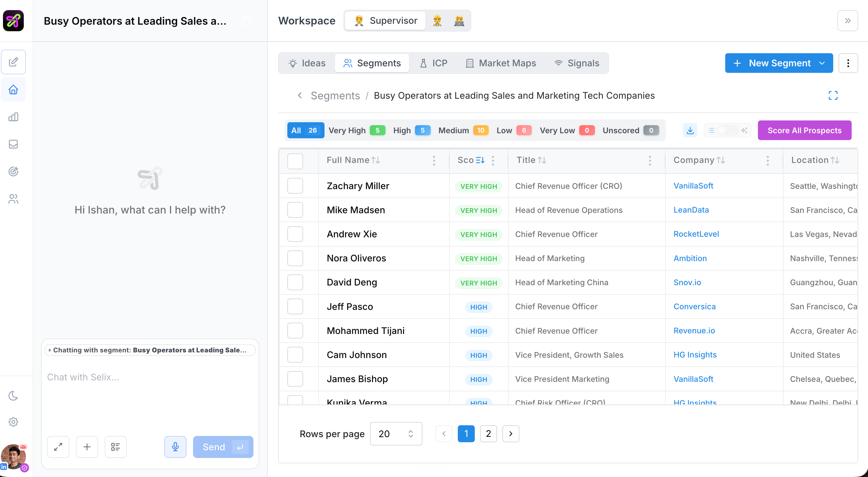Switch to the Market Maps tab
The height and width of the screenshot is (477, 868).
[x=501, y=63]
